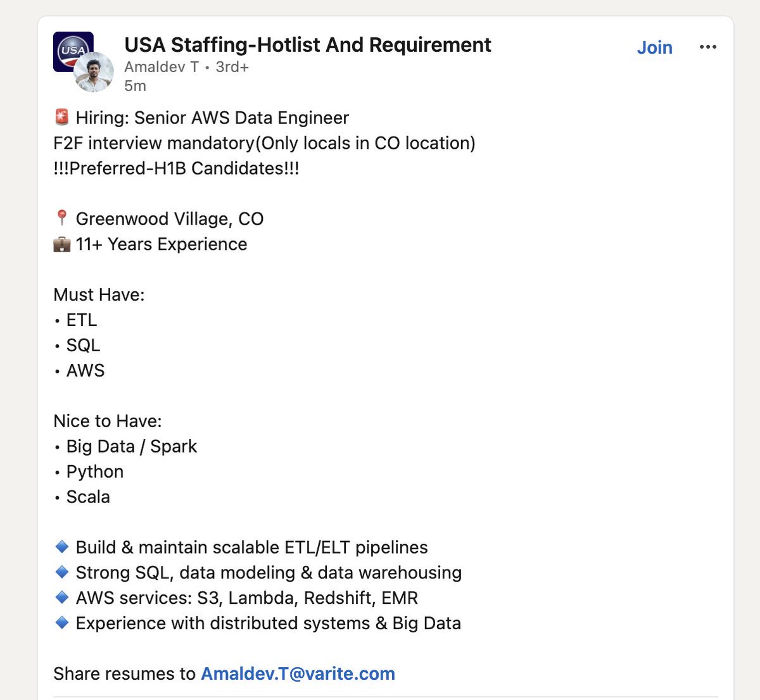Screen dimensions: 760x700
Task: Click the Preferred-H1B Candidates text line
Action: [176, 168]
